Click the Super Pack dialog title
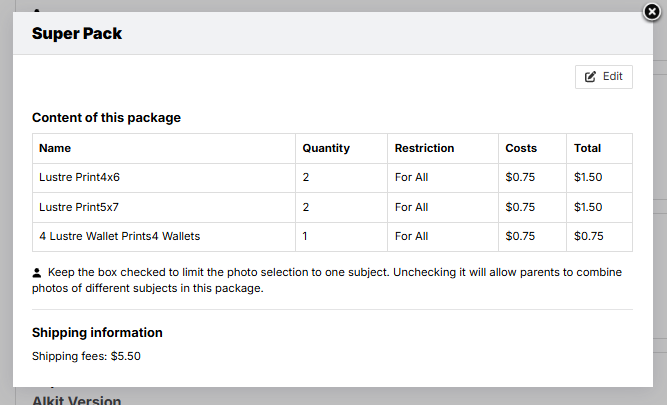Image resolution: width=667 pixels, height=405 pixels. tap(77, 34)
